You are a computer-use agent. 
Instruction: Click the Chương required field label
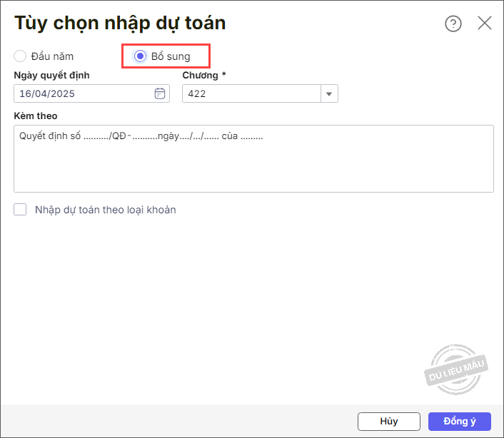point(204,75)
